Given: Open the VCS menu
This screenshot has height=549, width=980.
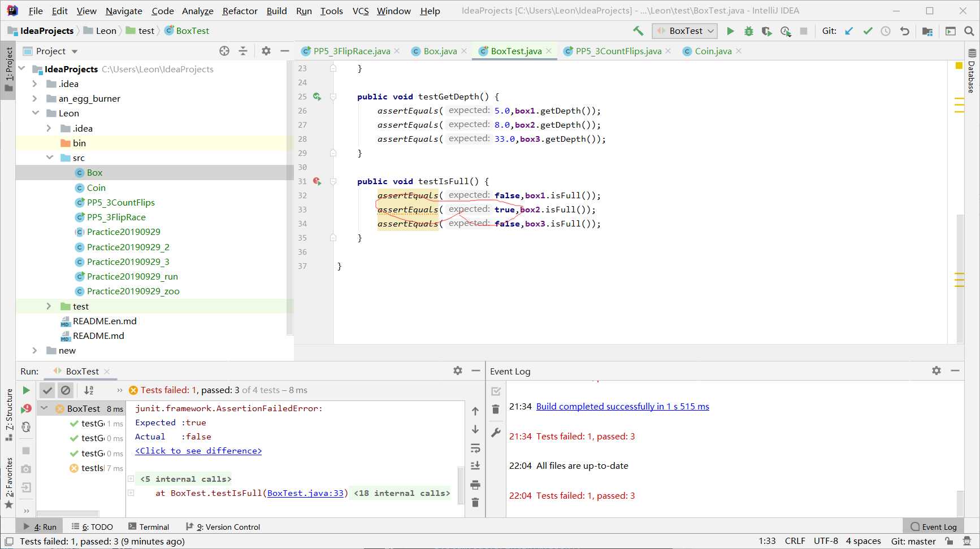Looking at the screenshot, I should click(x=361, y=11).
